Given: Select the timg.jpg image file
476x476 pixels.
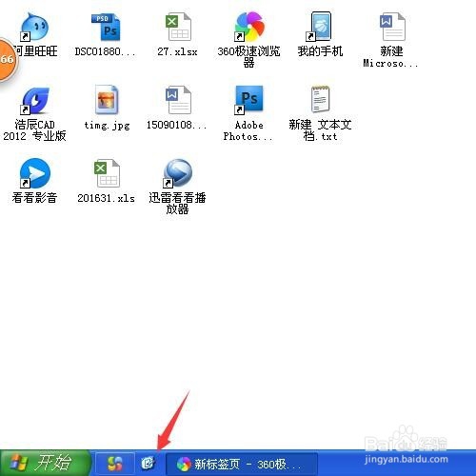Looking at the screenshot, I should coord(107,100).
